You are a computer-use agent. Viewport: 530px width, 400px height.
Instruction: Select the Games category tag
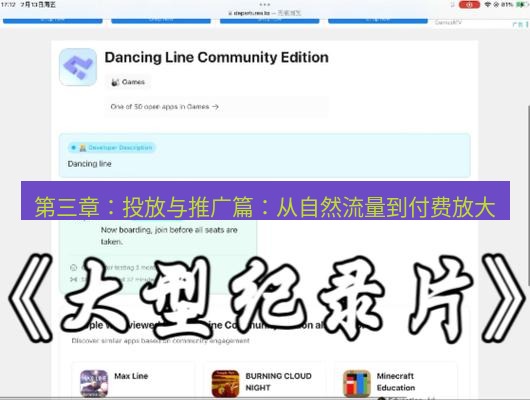point(128,82)
